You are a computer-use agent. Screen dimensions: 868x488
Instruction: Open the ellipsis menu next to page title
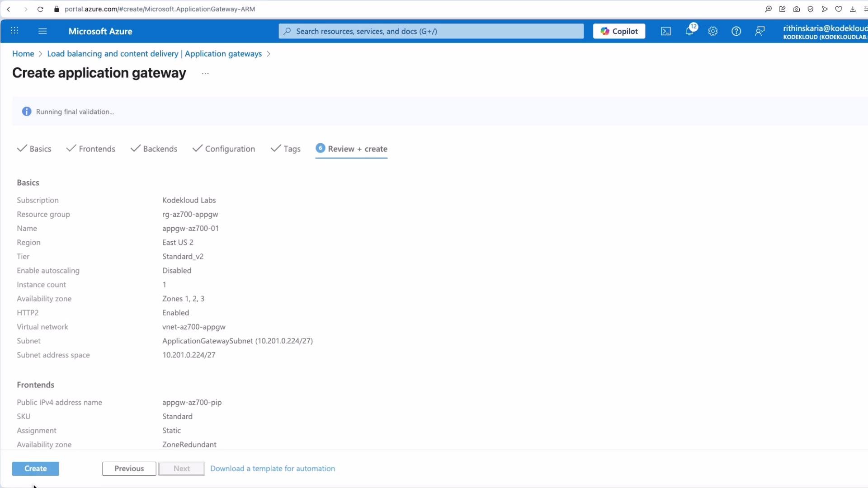click(x=205, y=73)
